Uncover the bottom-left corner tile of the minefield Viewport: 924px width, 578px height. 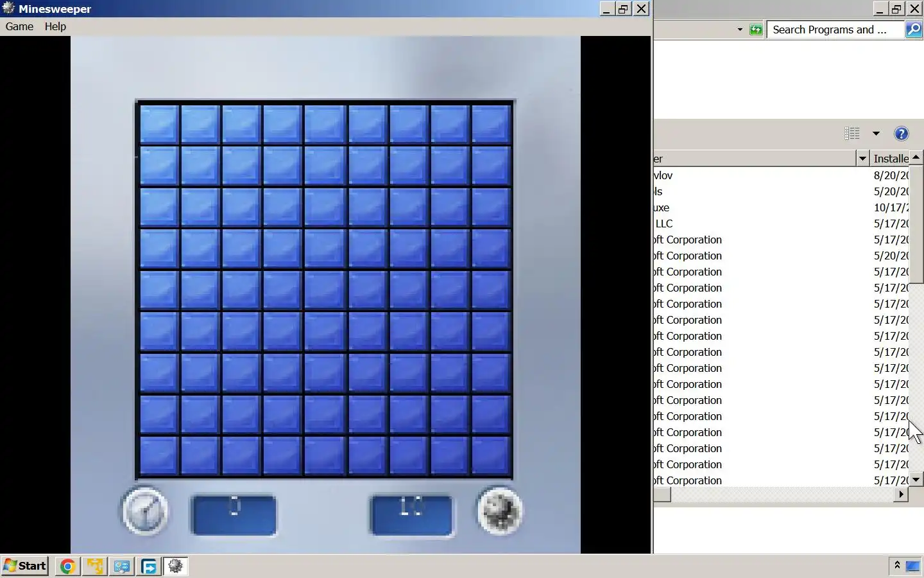[x=158, y=456]
